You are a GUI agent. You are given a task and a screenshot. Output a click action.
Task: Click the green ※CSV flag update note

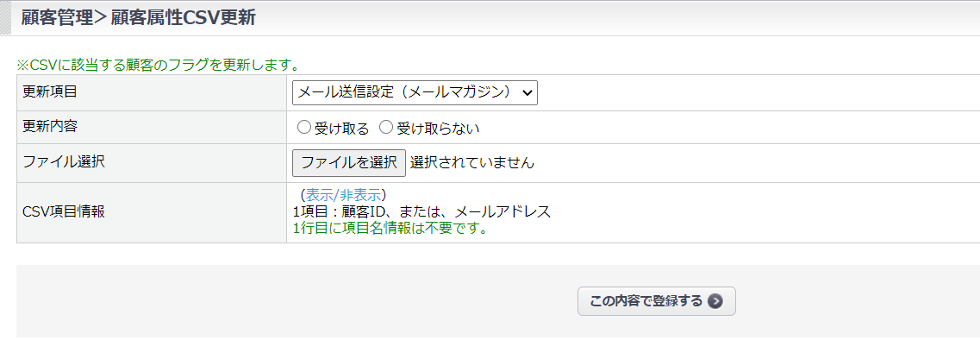coord(158,65)
